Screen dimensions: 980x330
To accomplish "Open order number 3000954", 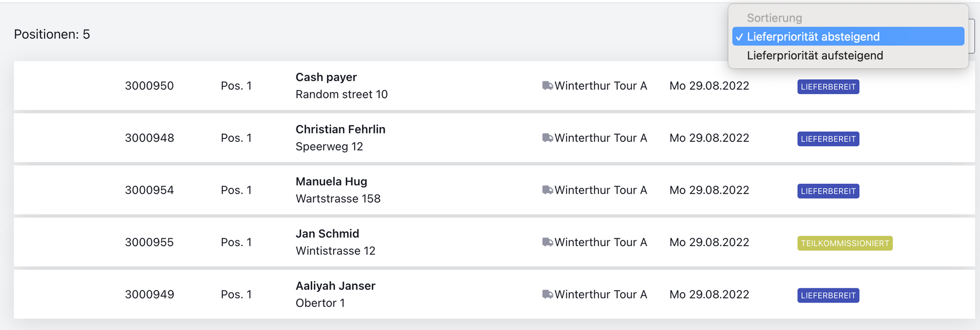I will pyautogui.click(x=149, y=190).
